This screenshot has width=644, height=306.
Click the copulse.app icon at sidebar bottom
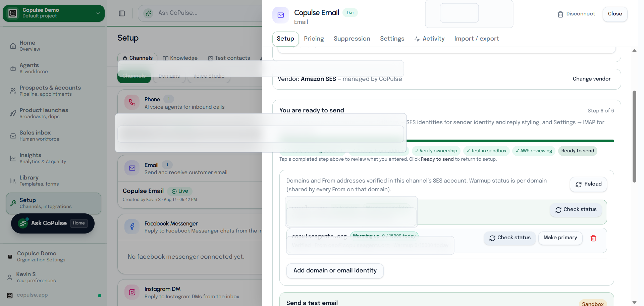pos(10,295)
